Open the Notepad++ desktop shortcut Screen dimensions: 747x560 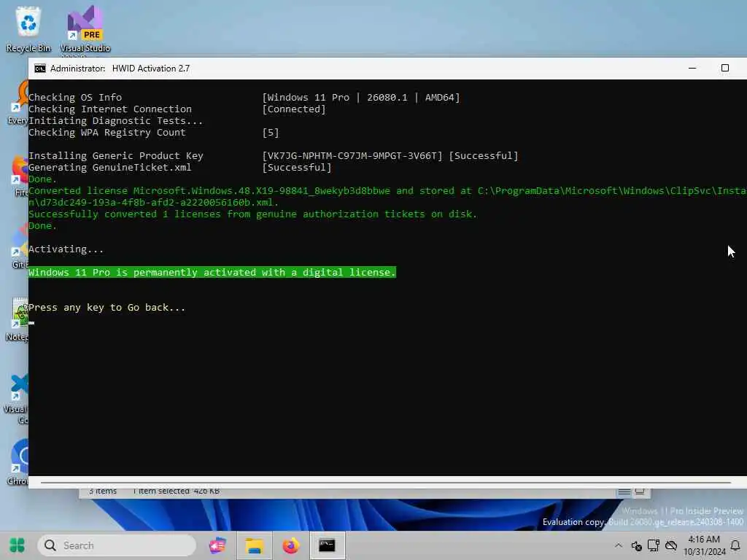click(x=18, y=319)
